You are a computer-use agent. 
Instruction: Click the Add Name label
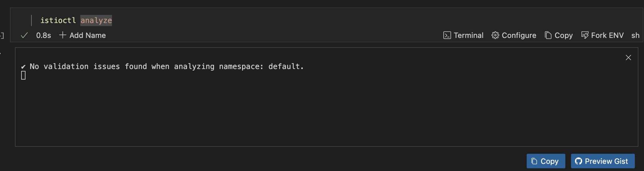(x=88, y=35)
